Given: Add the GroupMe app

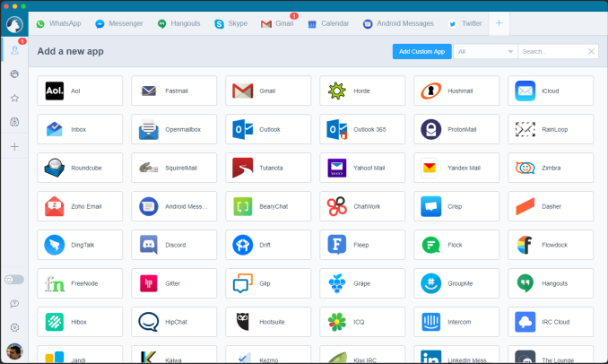Looking at the screenshot, I should 456,283.
